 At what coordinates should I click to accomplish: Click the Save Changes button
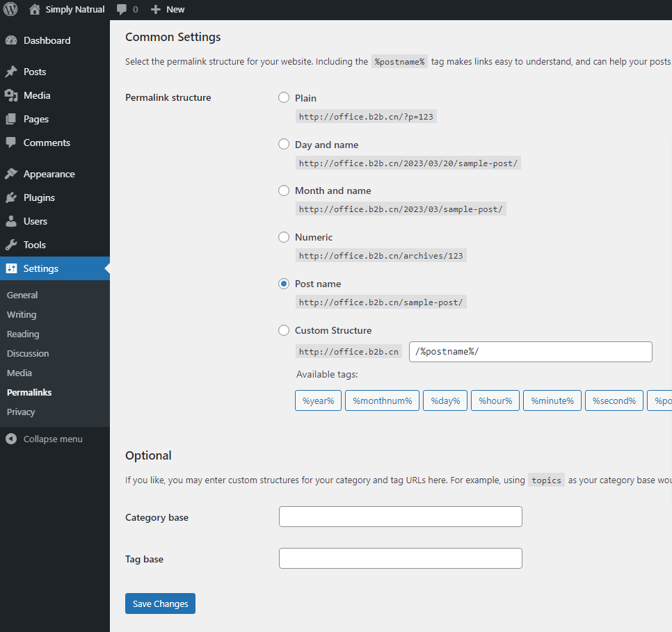pos(160,603)
